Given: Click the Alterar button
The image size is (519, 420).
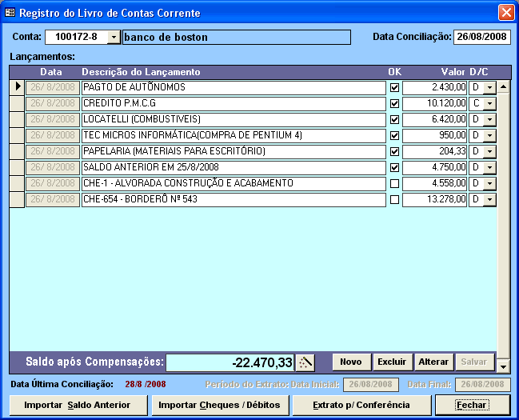Looking at the screenshot, I should 433,362.
